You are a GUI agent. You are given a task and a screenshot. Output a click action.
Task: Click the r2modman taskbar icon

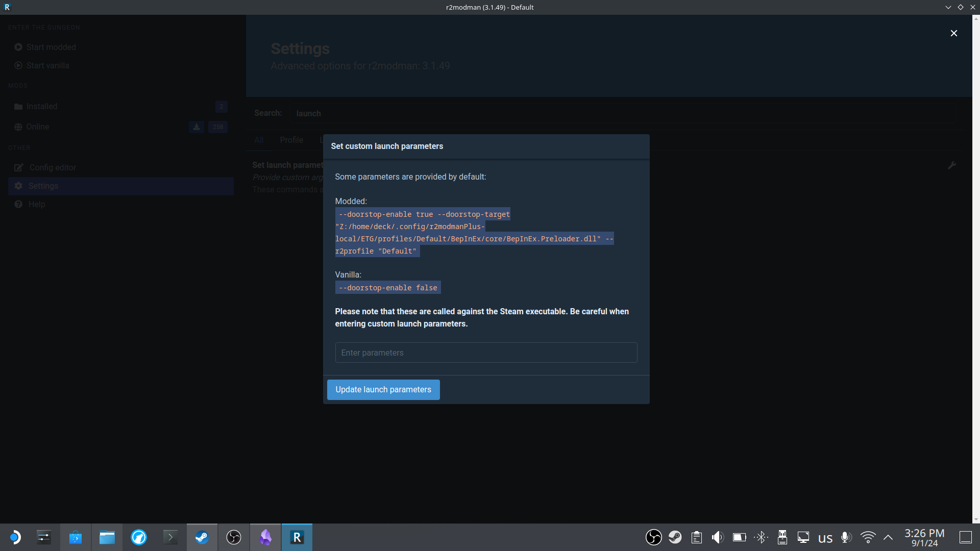pyautogui.click(x=297, y=537)
